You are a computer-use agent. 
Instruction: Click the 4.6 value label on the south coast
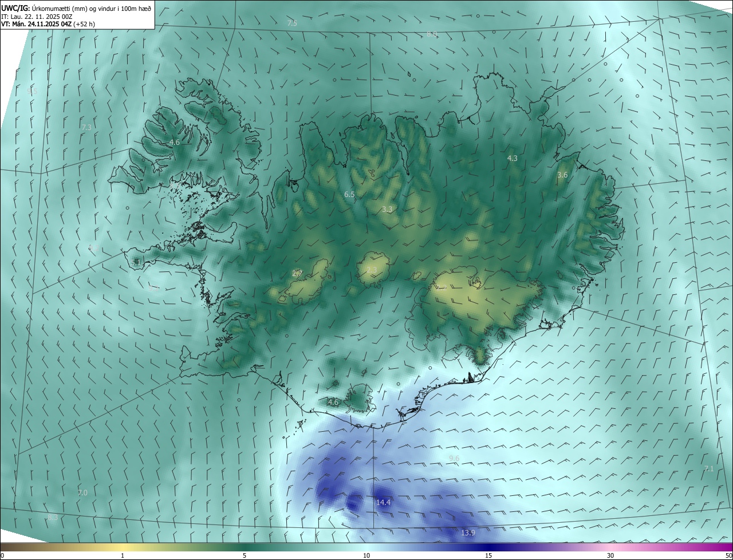point(333,402)
